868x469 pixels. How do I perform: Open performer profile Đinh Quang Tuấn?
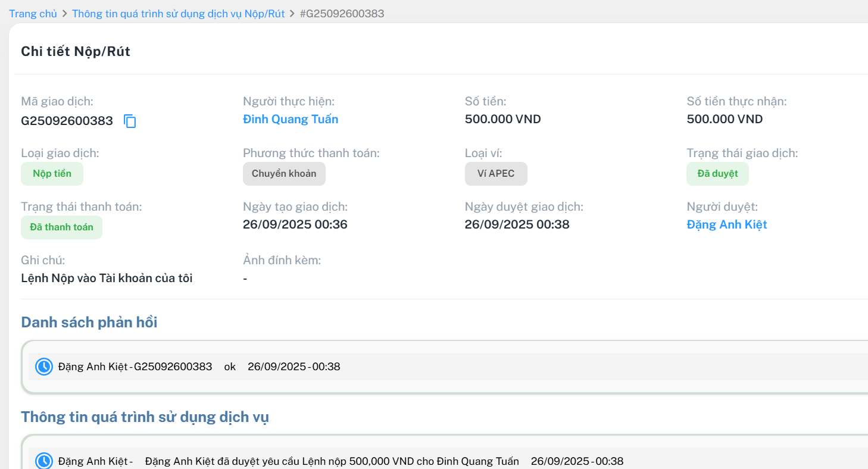(290, 120)
